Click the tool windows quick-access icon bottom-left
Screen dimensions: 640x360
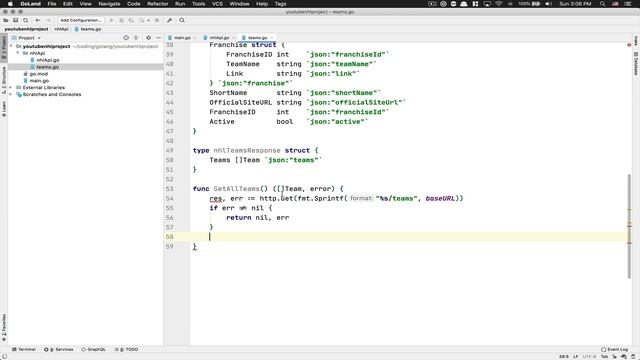[x=4, y=356]
